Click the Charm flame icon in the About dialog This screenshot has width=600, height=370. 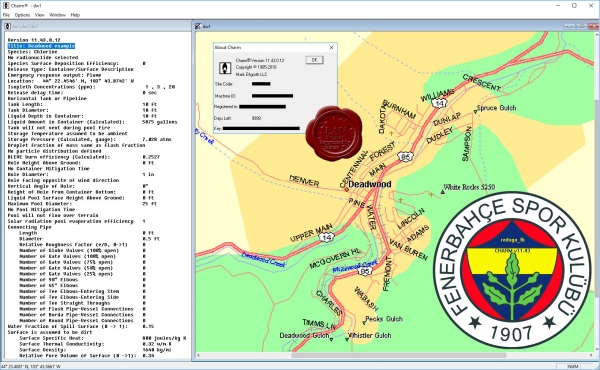[x=225, y=68]
